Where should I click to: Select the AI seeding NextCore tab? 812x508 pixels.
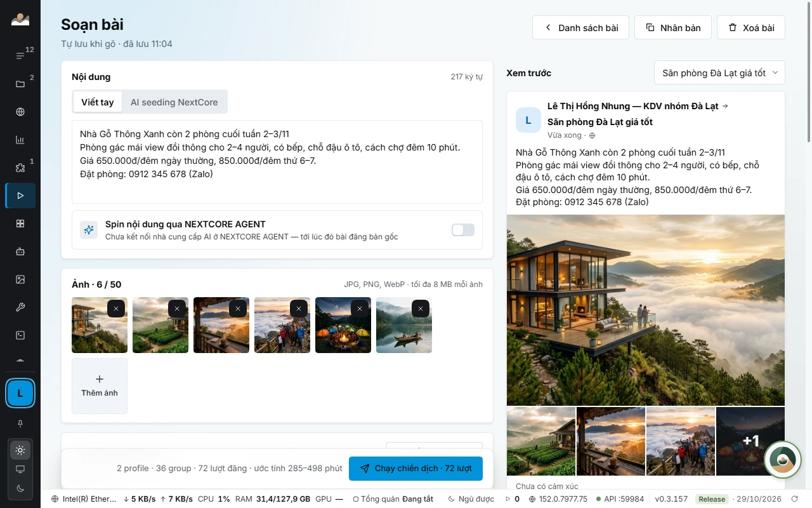click(174, 102)
